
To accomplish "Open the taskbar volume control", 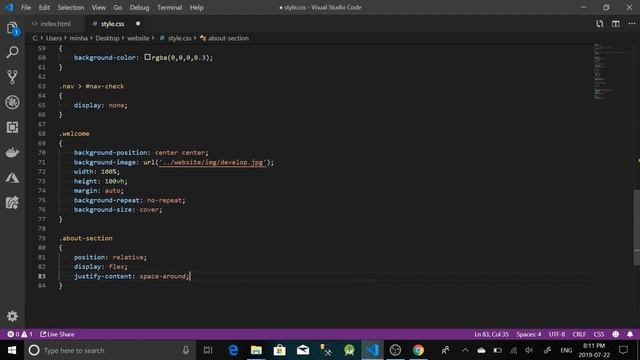I will coord(529,350).
